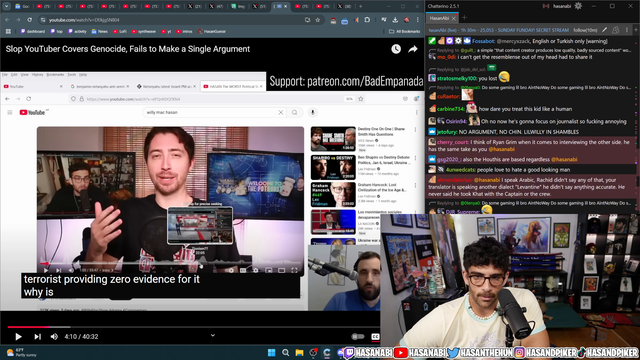Viewport: 640px width, 360px height.
Task: Click the Share arrow icon
Action: pyautogui.click(x=413, y=49)
